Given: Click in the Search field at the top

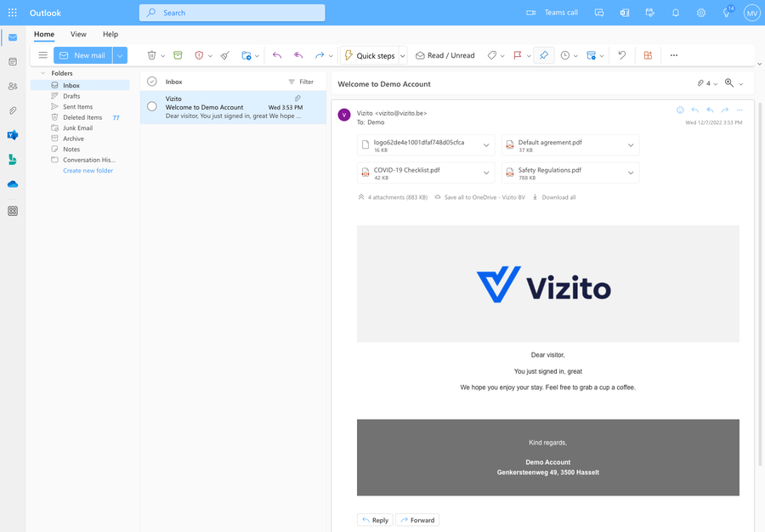Looking at the screenshot, I should point(232,12).
